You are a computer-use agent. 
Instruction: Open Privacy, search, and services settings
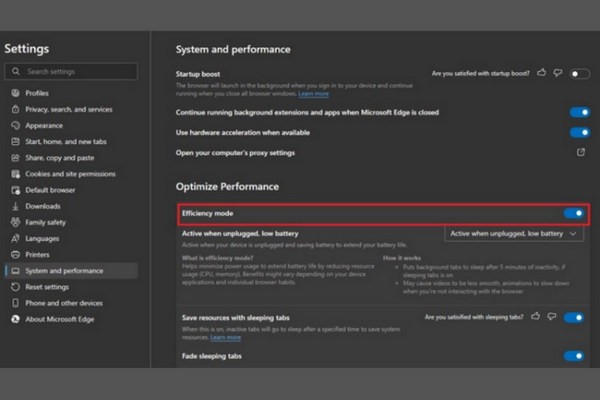click(68, 109)
